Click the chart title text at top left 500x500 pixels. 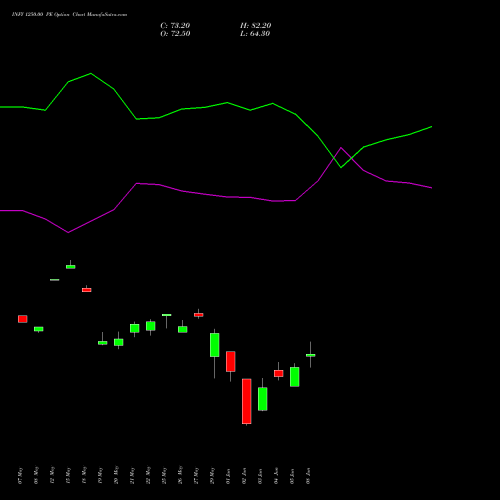pos(69,15)
